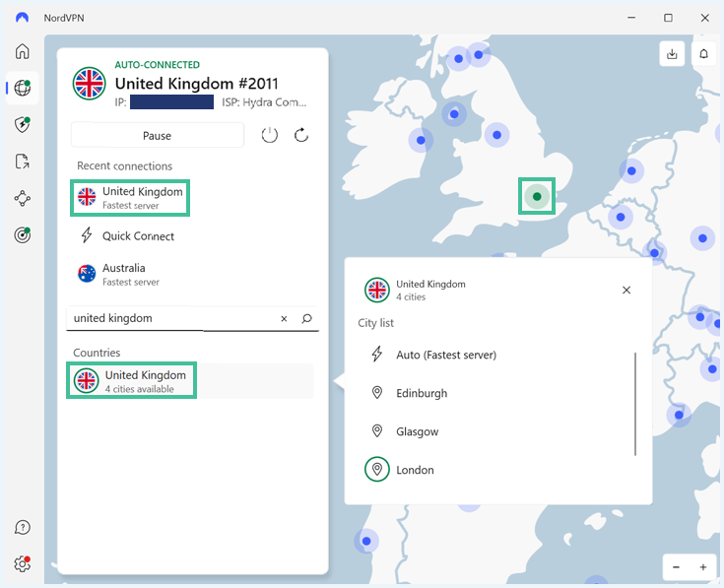Clear the search text with the X
The width and height of the screenshot is (724, 588).
284,318
